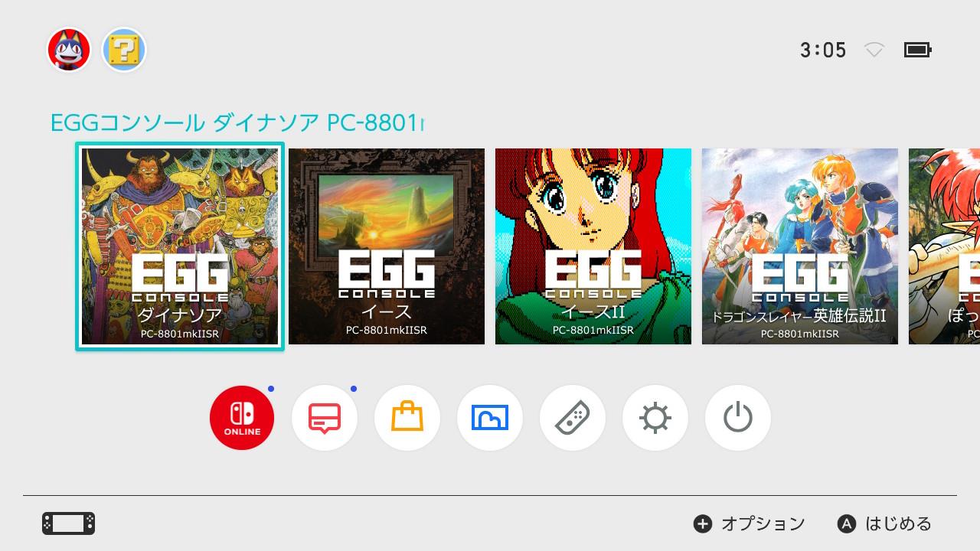Open the question block user profile
The width and height of the screenshot is (980, 551).
point(124,50)
